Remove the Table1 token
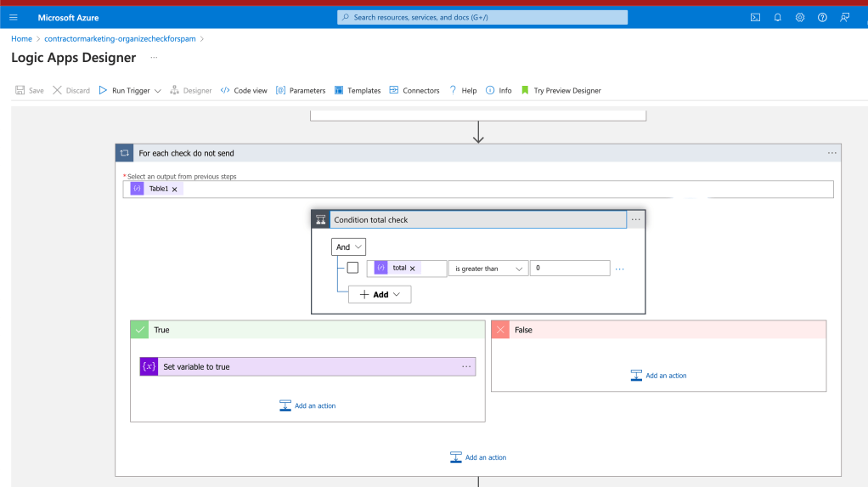 pyautogui.click(x=174, y=189)
